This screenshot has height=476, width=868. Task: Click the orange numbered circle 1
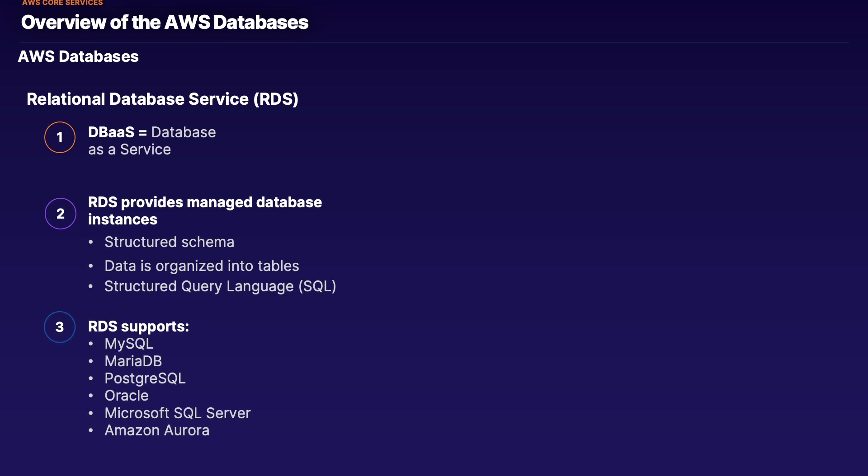pos(60,137)
